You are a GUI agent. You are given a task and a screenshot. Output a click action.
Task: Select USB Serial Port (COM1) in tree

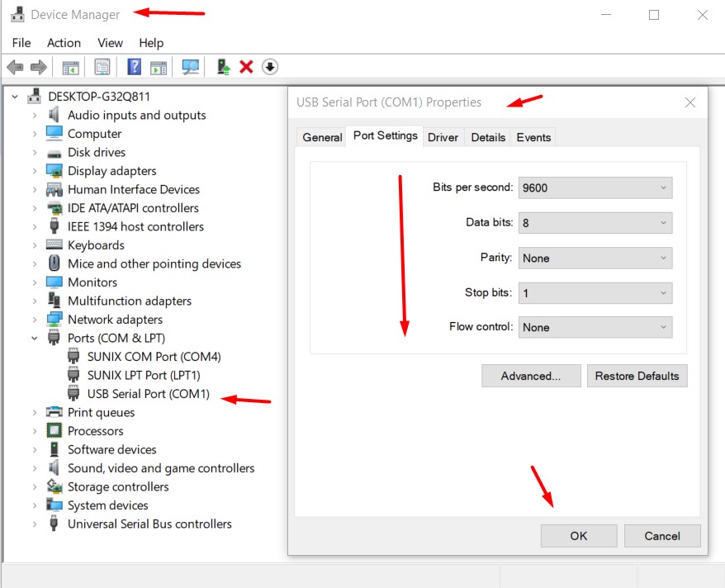point(148,394)
